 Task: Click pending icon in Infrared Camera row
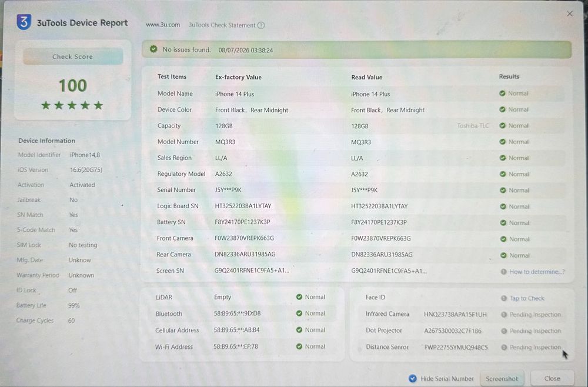coord(504,315)
